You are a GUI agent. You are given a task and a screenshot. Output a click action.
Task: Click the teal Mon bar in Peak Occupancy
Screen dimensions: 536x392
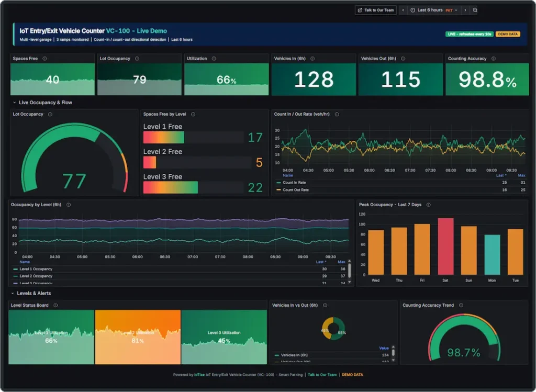tap(492, 254)
